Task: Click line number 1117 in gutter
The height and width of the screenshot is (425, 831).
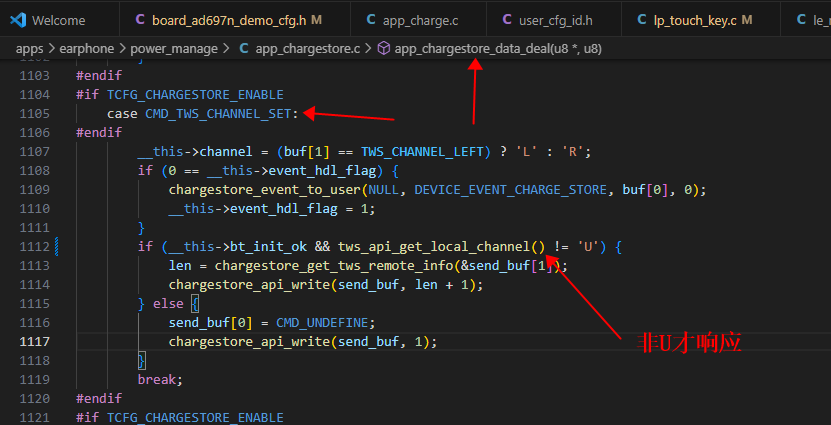Action: (x=34, y=341)
